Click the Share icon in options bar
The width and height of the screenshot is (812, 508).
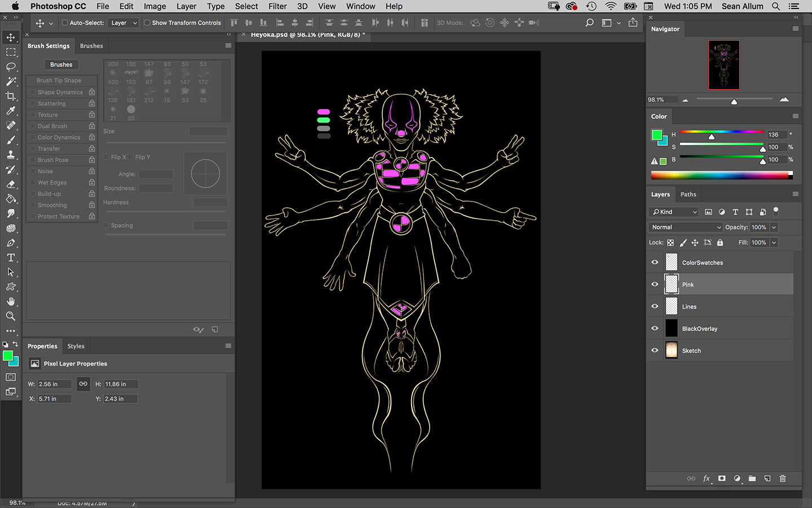pyautogui.click(x=633, y=23)
